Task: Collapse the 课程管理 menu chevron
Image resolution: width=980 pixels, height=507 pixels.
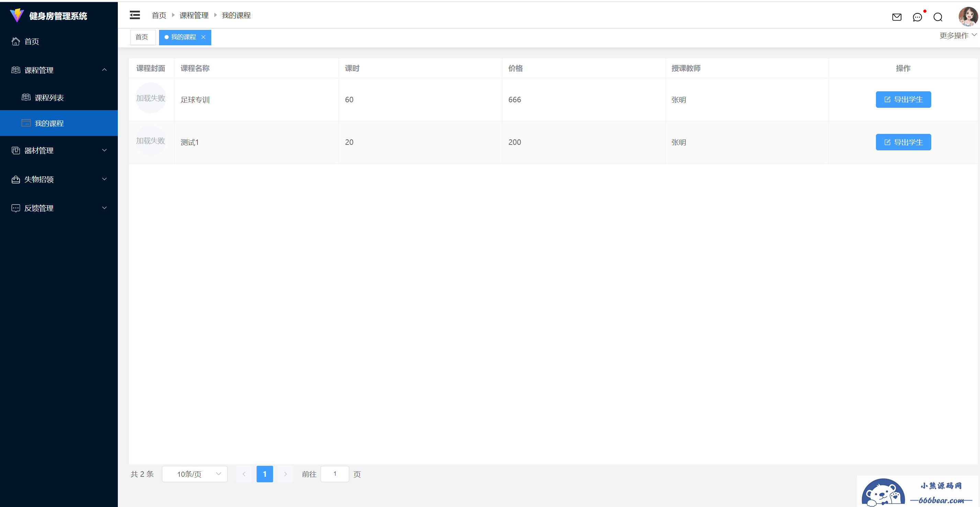Action: [104, 70]
